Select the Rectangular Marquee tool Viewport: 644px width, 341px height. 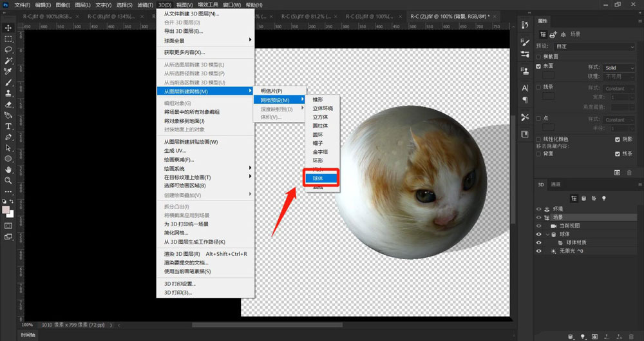(x=8, y=39)
